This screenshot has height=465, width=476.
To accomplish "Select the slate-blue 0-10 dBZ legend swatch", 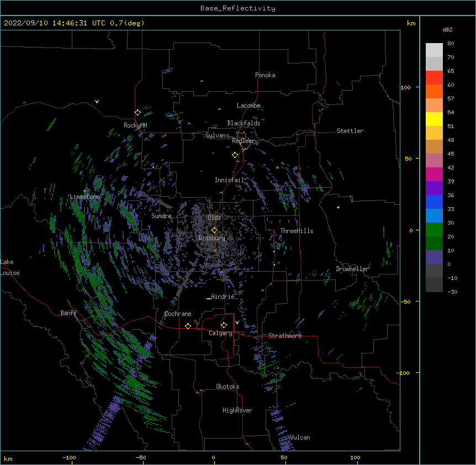I will [x=434, y=257].
